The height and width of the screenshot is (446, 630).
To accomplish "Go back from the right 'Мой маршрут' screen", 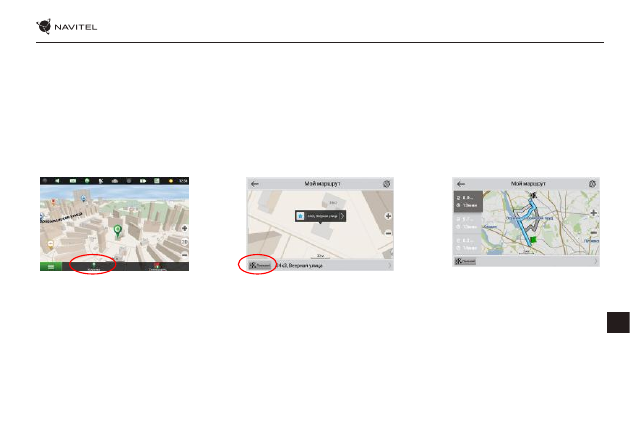I will (461, 184).
